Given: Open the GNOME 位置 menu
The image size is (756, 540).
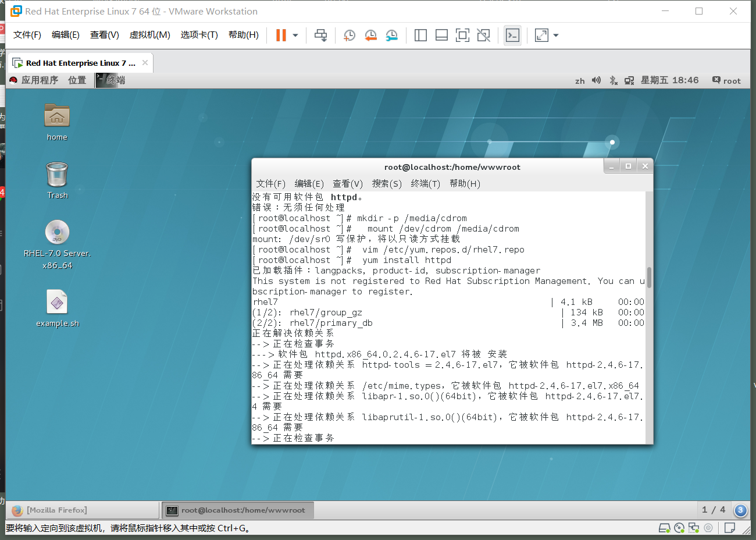Looking at the screenshot, I should [x=77, y=80].
